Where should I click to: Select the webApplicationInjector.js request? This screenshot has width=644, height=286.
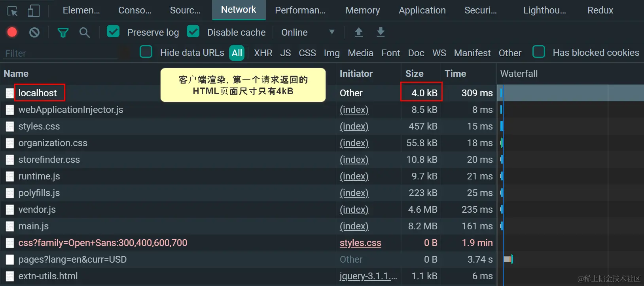click(x=71, y=110)
